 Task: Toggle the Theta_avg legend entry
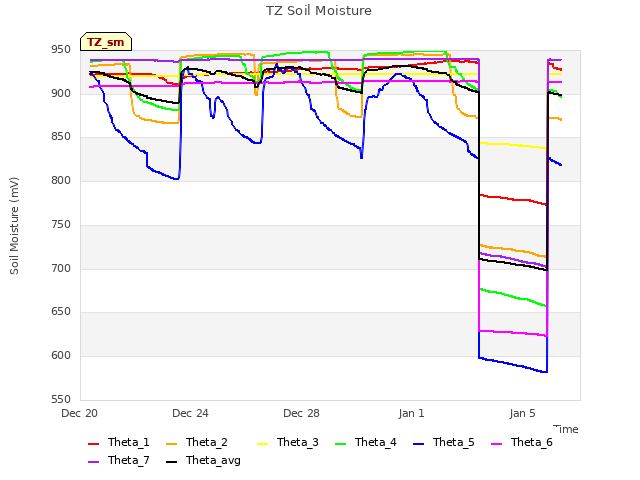point(204,460)
